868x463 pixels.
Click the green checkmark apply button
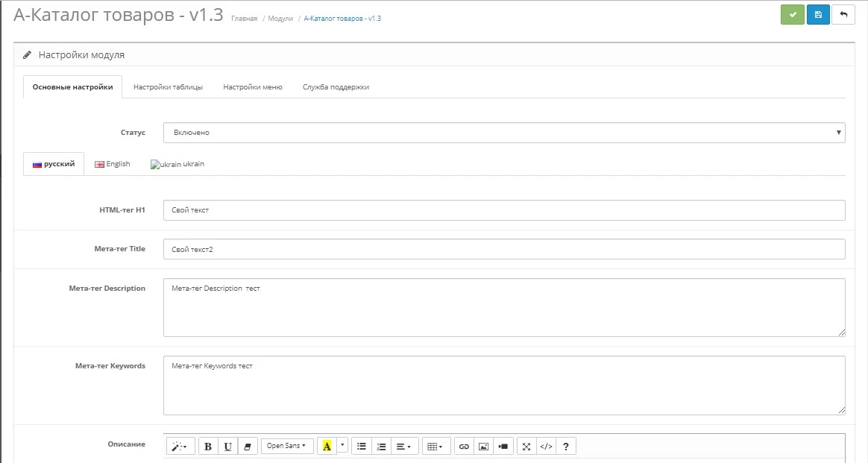coord(792,14)
